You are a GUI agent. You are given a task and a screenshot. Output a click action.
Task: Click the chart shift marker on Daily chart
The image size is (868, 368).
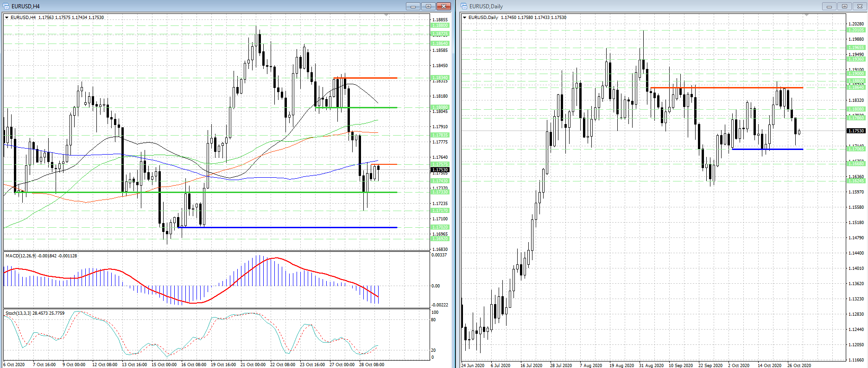point(806,15)
